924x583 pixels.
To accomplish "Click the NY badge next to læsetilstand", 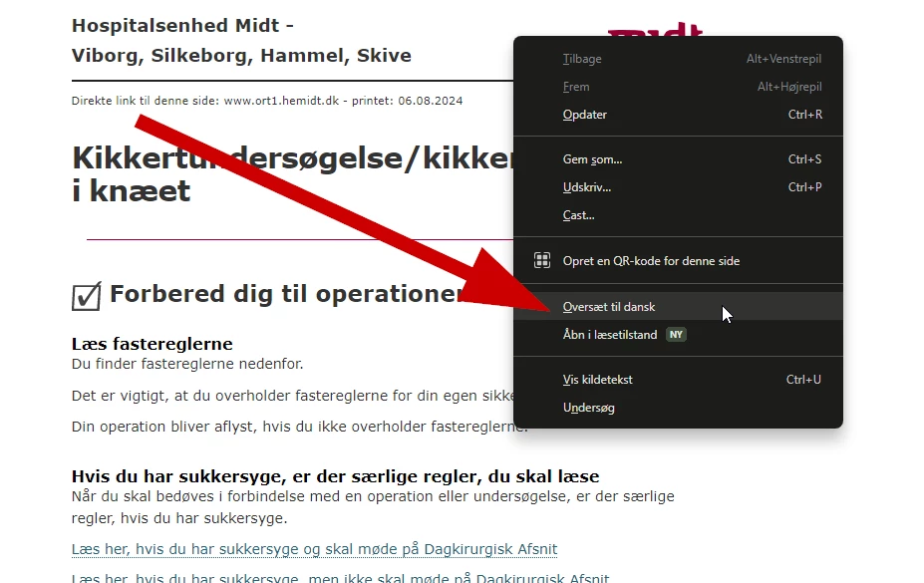I will click(x=676, y=335).
